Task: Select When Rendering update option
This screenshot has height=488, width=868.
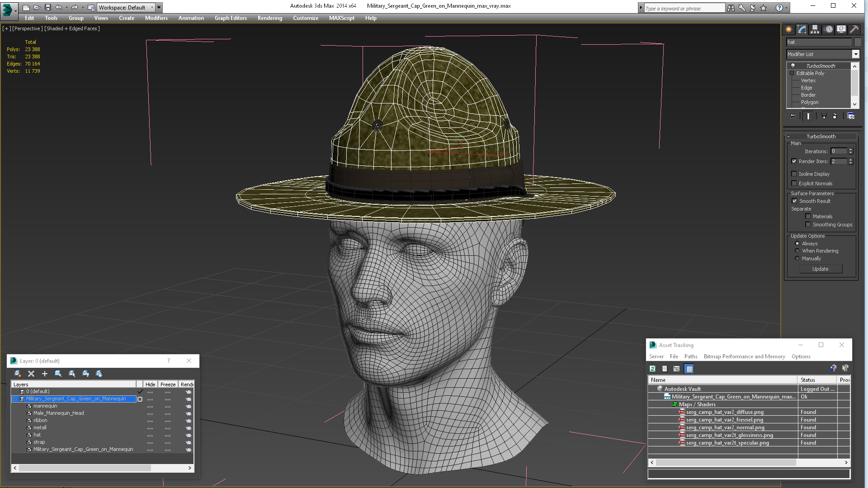Action: pos(797,251)
